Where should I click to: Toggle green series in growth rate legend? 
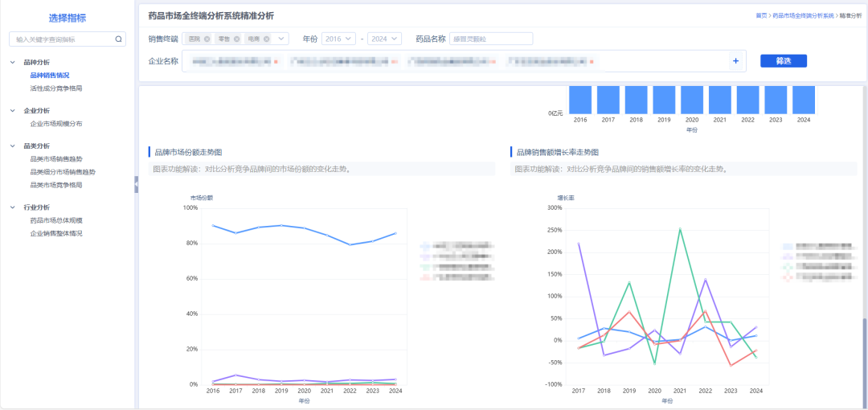click(x=817, y=267)
